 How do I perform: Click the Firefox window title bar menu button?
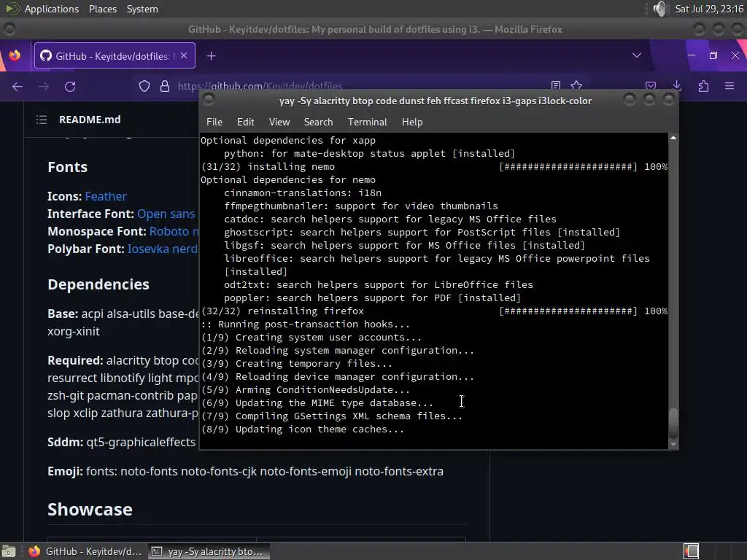coord(9,29)
